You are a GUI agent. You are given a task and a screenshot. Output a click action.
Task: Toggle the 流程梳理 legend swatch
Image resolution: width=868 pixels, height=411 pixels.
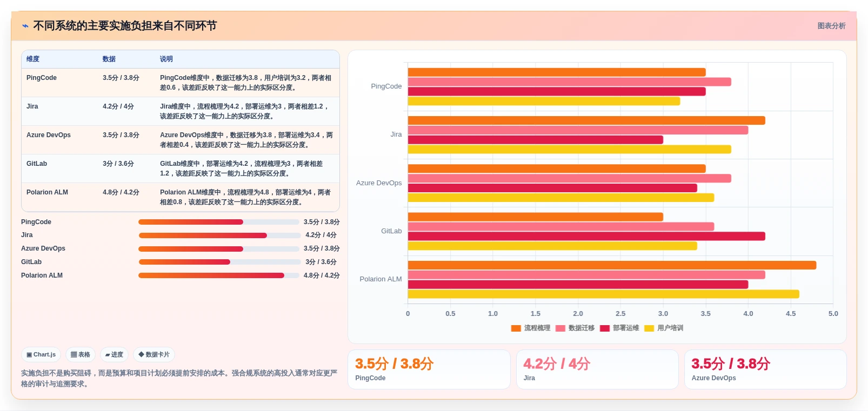coord(516,328)
